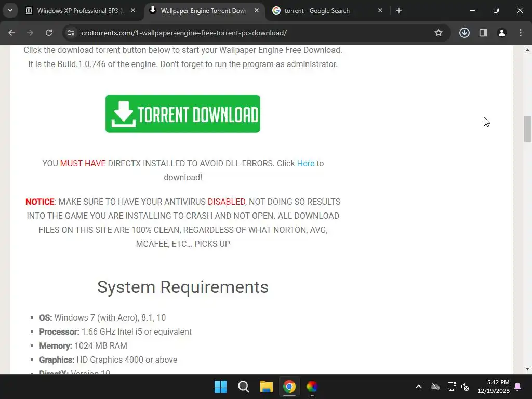Click the Processor: 1.66 GHz requirement line
Screen dimensions: 532x399
pos(115,331)
